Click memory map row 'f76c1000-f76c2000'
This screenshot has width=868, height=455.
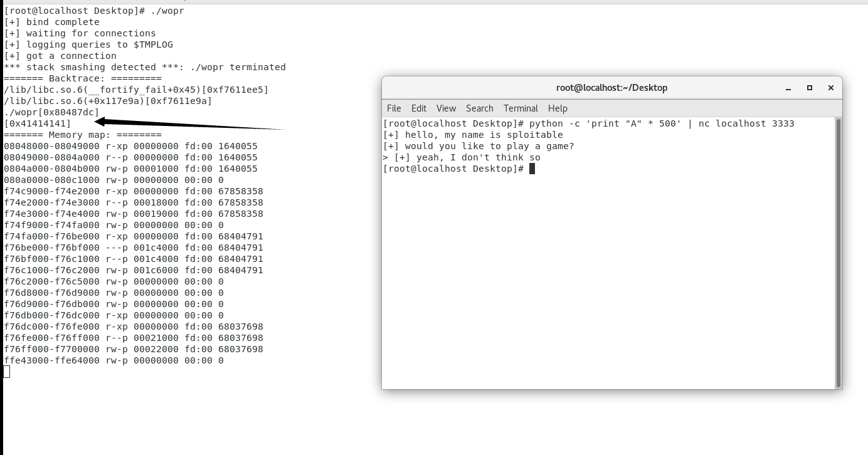pos(134,270)
